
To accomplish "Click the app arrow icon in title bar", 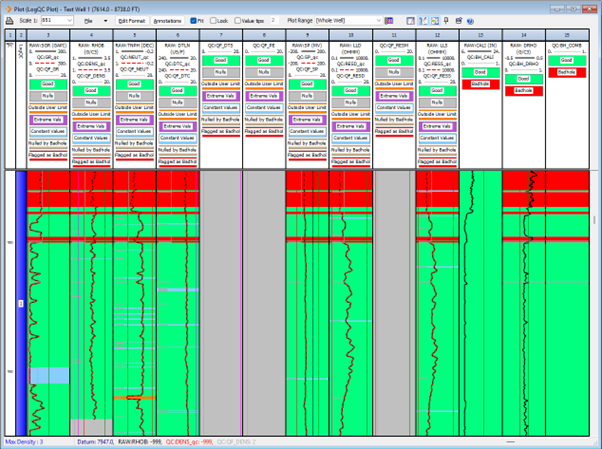I will tap(8, 9).
